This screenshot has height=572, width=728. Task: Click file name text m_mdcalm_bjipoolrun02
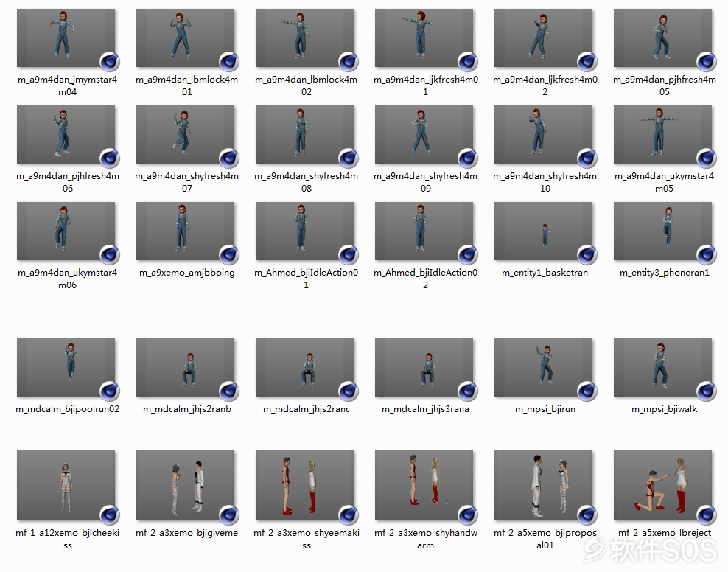pyautogui.click(x=67, y=409)
